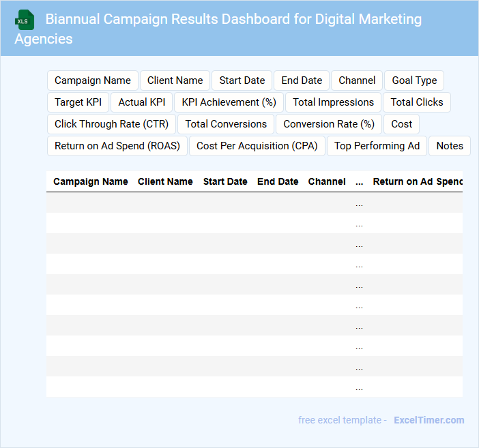Click the End Date tag
The height and width of the screenshot is (448, 479).
pyautogui.click(x=302, y=80)
